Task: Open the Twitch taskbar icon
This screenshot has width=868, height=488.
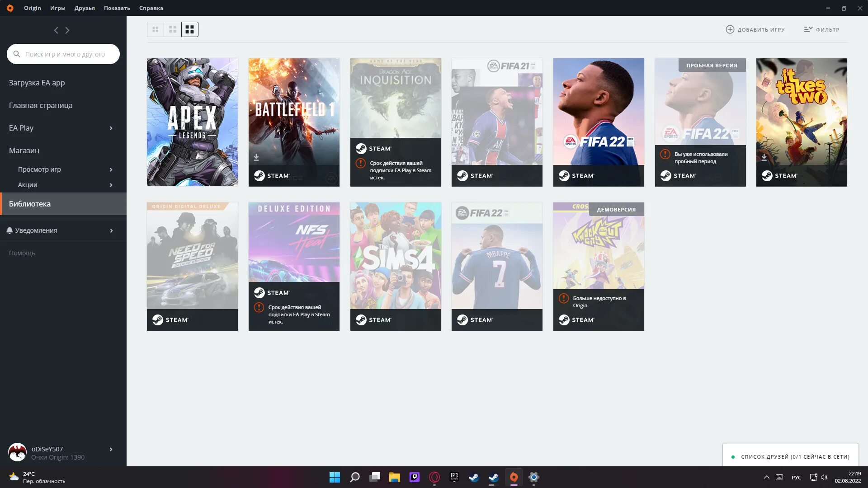Action: pos(415,477)
